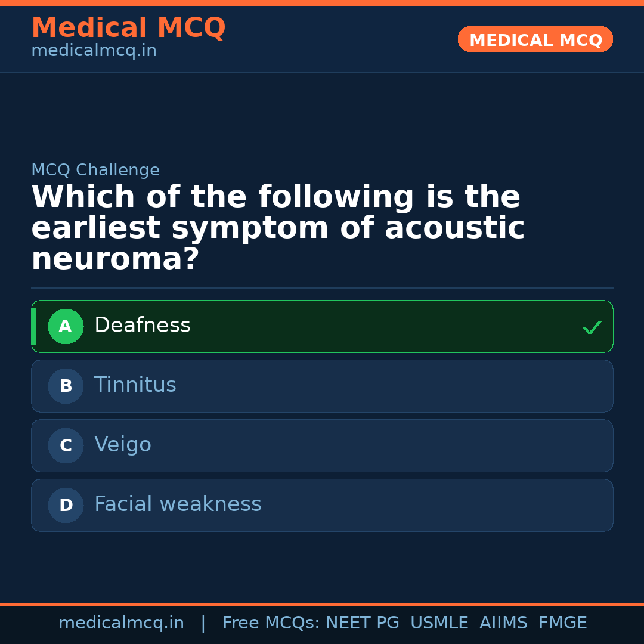Select answer option Tinnitus
The width and height of the screenshot is (644, 644).
[x=322, y=386]
